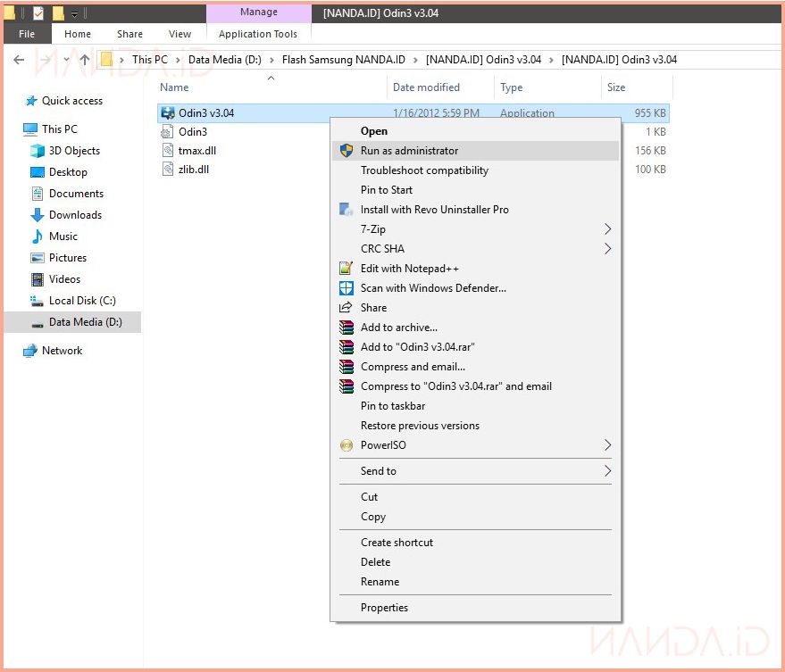Click the Revo Uninstaller Pro icon
The image size is (785, 672).
pos(347,210)
